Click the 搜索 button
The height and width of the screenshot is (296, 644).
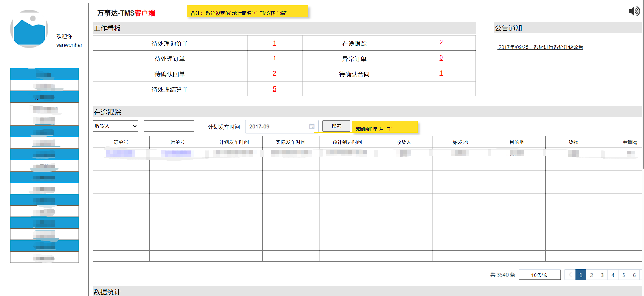(x=336, y=126)
